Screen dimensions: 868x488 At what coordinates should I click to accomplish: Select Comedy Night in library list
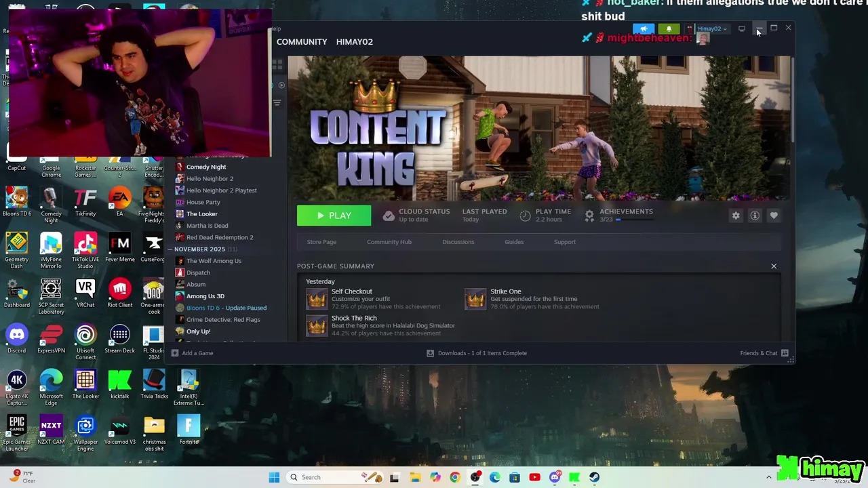[x=206, y=167]
